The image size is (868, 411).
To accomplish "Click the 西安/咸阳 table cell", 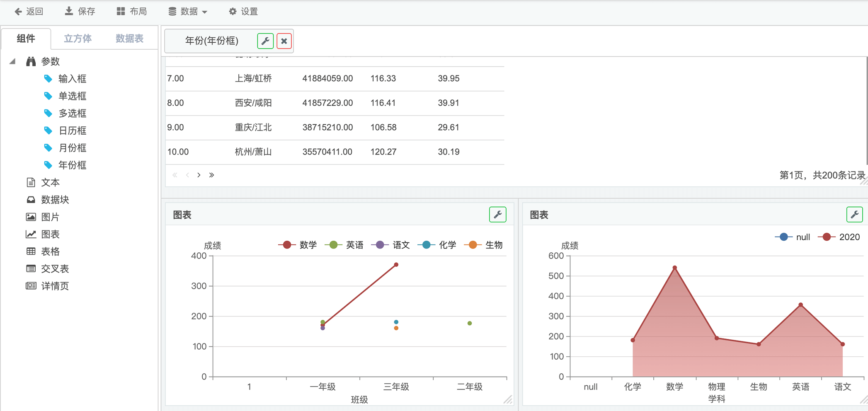I will 253,103.
